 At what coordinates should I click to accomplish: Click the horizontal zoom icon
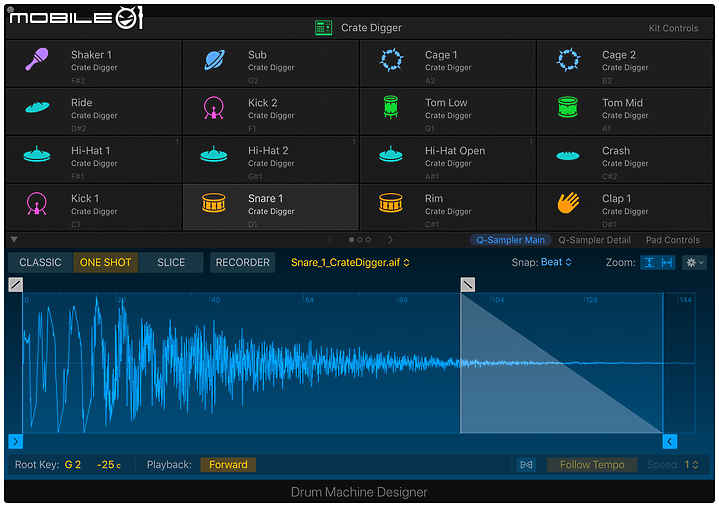[x=667, y=263]
